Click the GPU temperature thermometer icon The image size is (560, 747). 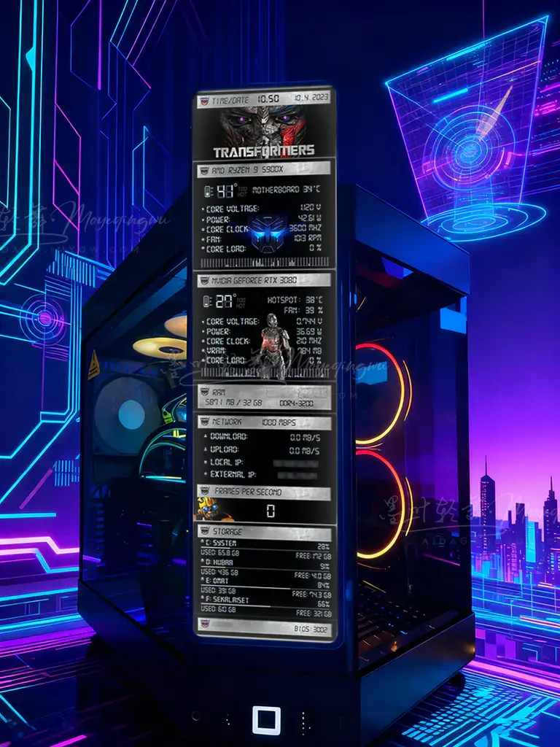(x=208, y=301)
